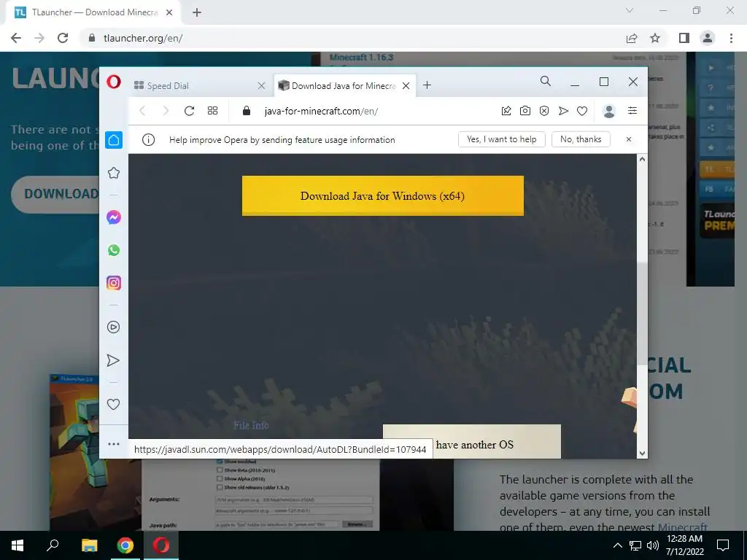
Task: Open WhatsApp in Opera sidebar
Action: 113,250
